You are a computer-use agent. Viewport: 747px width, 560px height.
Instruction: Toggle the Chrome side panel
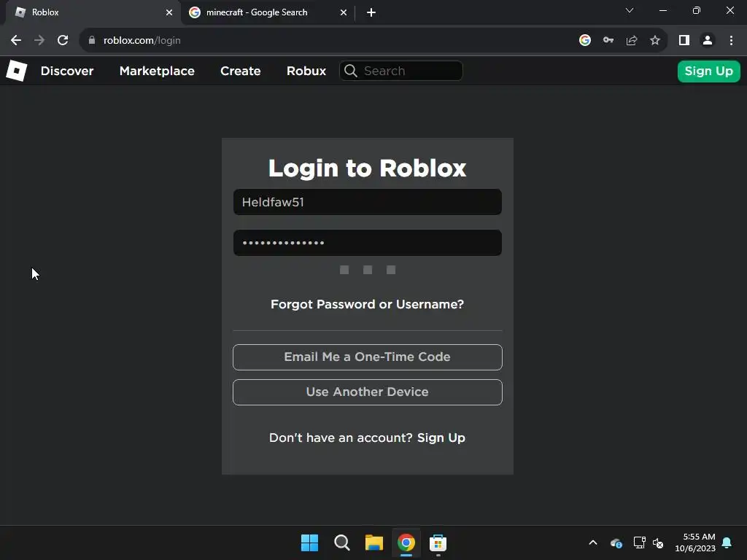(x=684, y=41)
